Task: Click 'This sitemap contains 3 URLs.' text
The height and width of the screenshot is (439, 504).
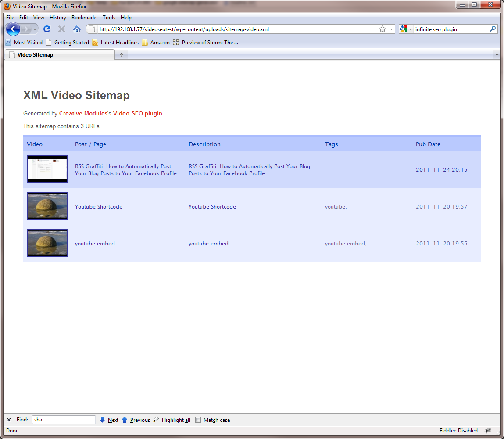Action: pos(62,126)
